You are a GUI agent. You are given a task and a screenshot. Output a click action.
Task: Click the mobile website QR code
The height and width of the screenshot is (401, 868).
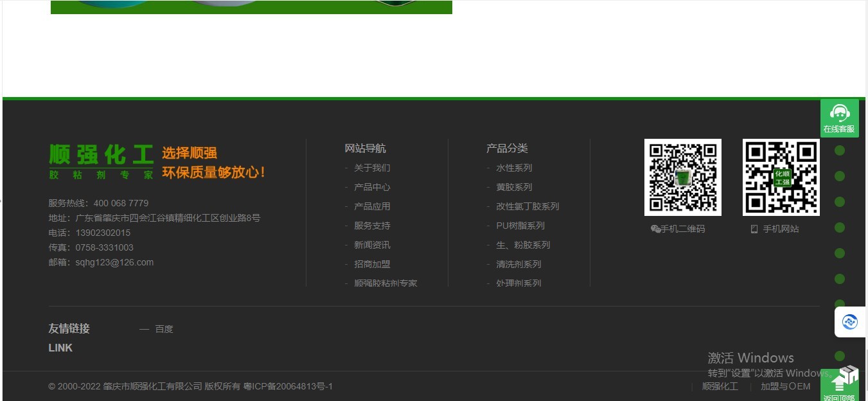[781, 177]
